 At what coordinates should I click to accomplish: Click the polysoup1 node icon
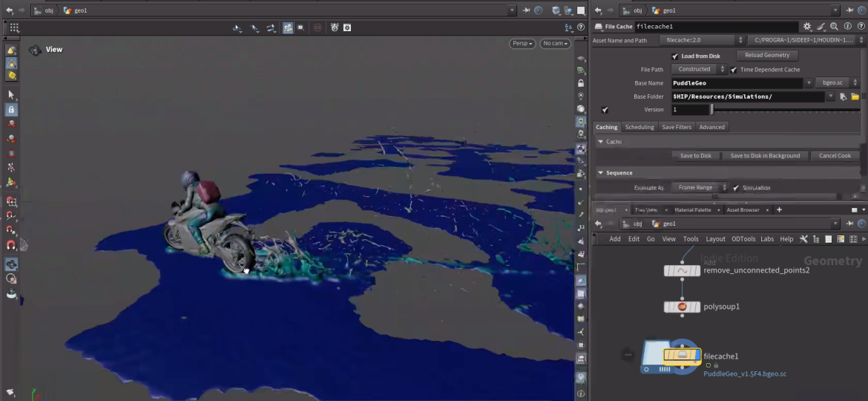682,307
